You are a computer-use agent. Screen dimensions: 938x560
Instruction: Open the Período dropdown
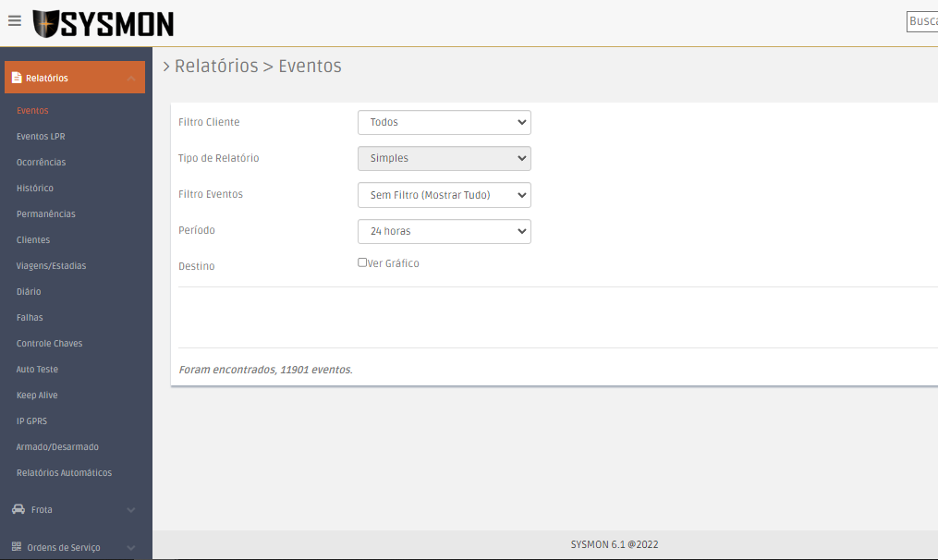(444, 231)
